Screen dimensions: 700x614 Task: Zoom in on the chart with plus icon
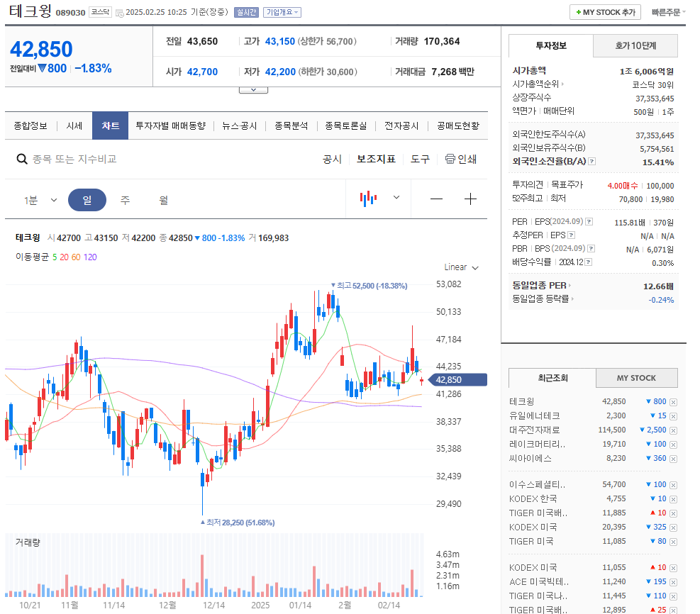coord(470,199)
